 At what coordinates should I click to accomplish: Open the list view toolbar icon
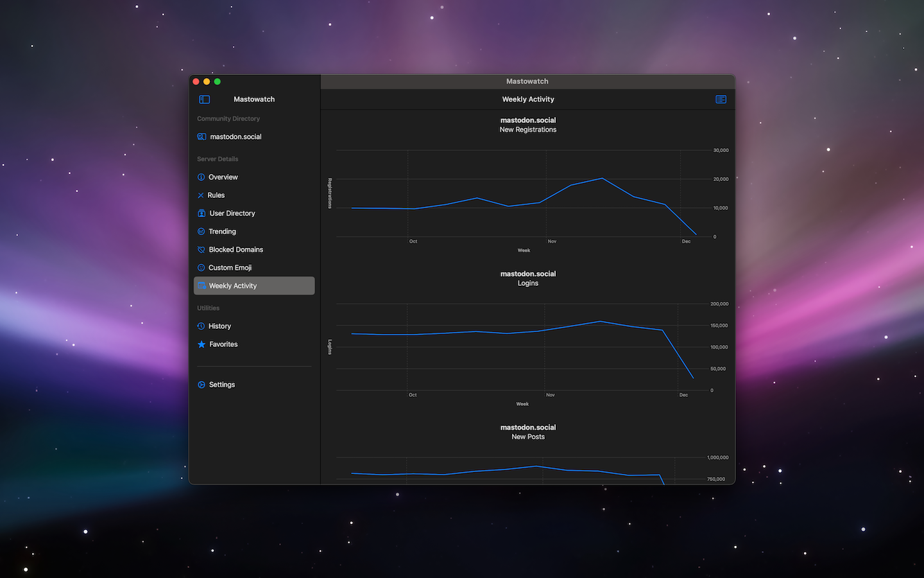coord(721,100)
